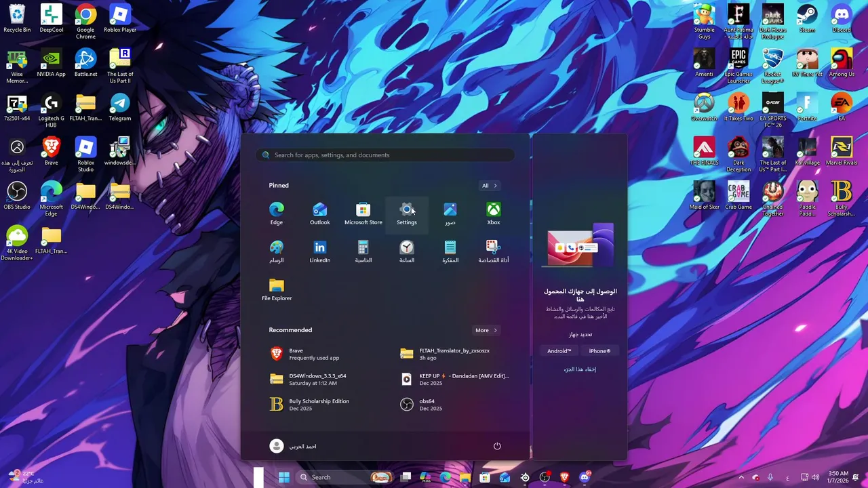Open OBS Studio desktop shortcut
This screenshot has width=868, height=488.
[17, 196]
